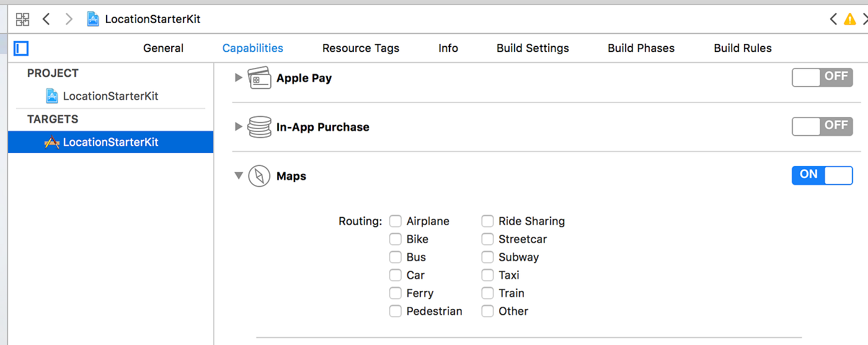Open the Build Rules tab
The width and height of the screenshot is (868, 345).
[743, 48]
